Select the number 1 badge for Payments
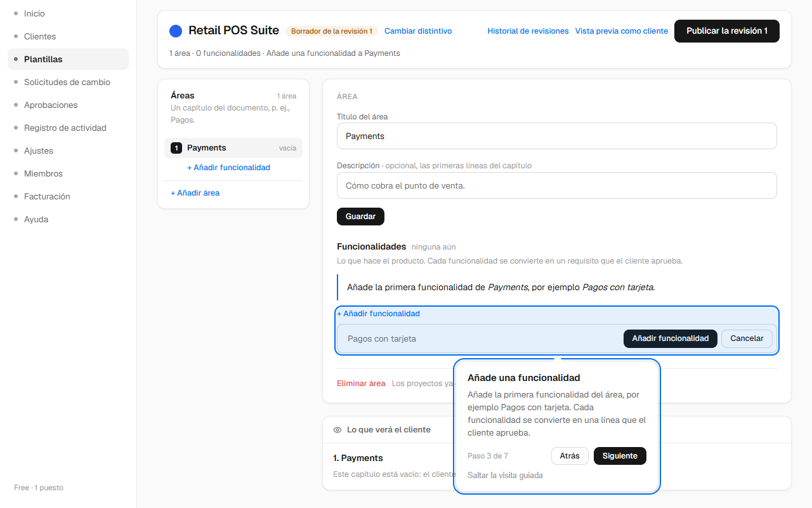The height and width of the screenshot is (508, 812). tap(176, 148)
